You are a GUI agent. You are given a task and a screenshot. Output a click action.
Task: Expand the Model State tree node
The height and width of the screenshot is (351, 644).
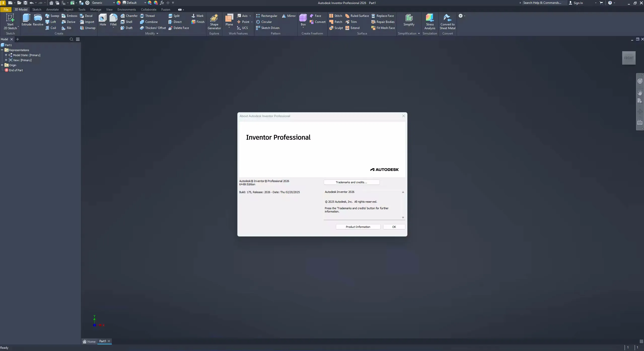click(x=6, y=55)
